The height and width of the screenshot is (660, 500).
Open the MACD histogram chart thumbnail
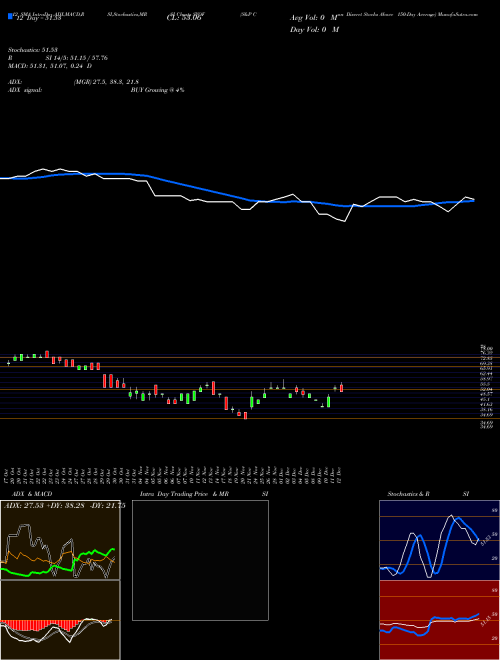[x=60, y=620]
